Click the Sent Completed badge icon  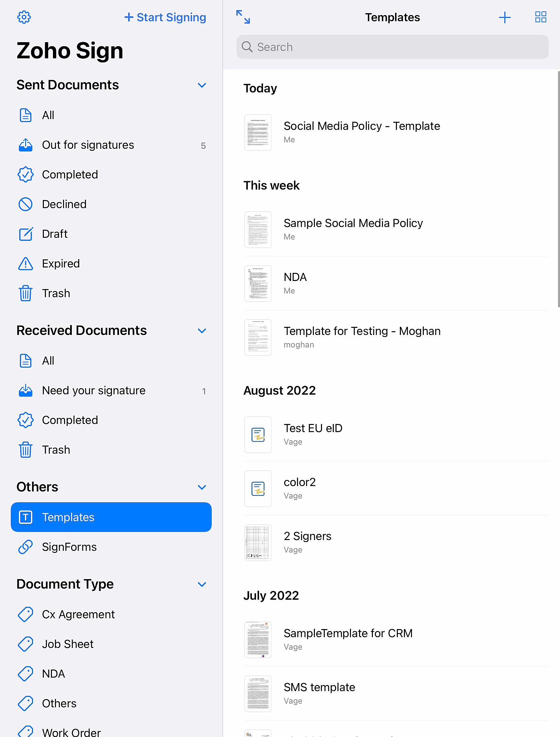(x=26, y=174)
